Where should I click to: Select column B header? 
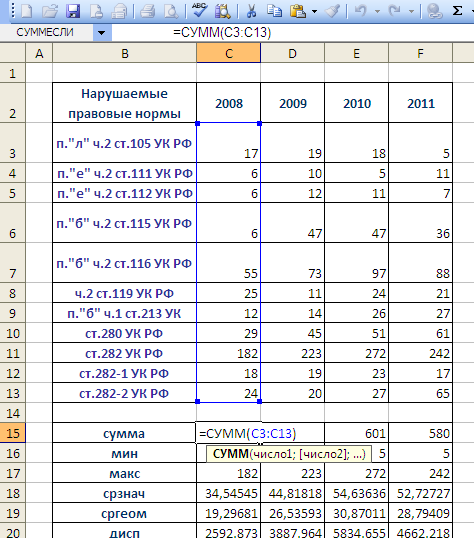[125, 54]
